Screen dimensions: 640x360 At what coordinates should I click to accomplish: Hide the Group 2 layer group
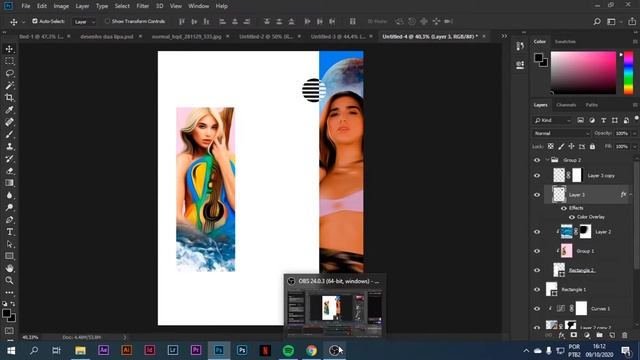click(537, 160)
